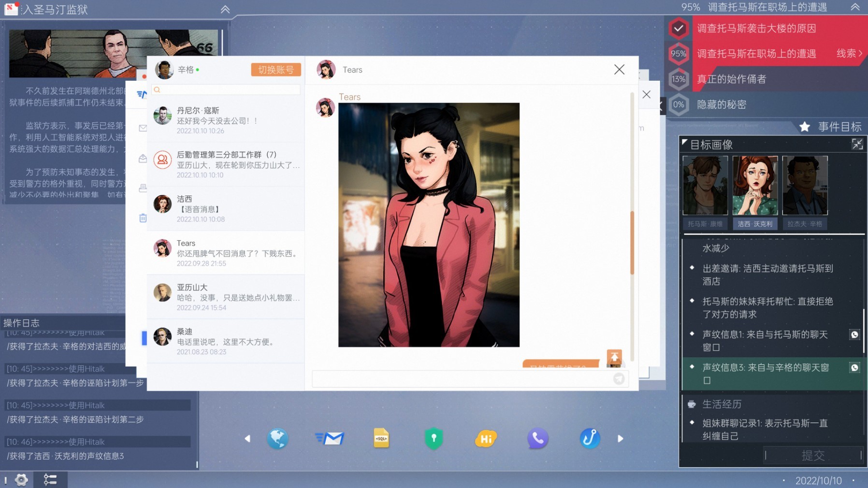
Task: Show the previous dock apps with the left arrow
Action: tap(247, 439)
